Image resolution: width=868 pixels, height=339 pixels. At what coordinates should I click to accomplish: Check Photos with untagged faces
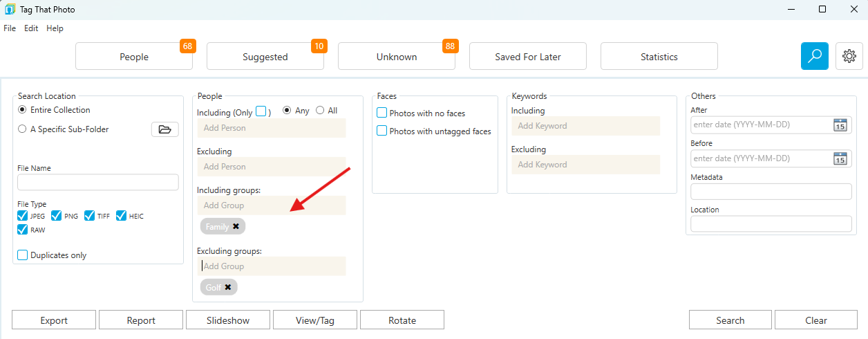tap(381, 131)
